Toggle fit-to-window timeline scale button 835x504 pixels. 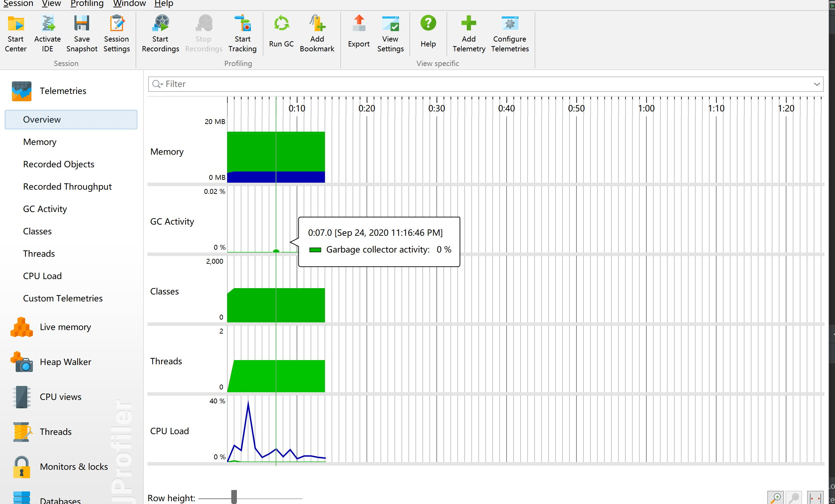tap(815, 497)
